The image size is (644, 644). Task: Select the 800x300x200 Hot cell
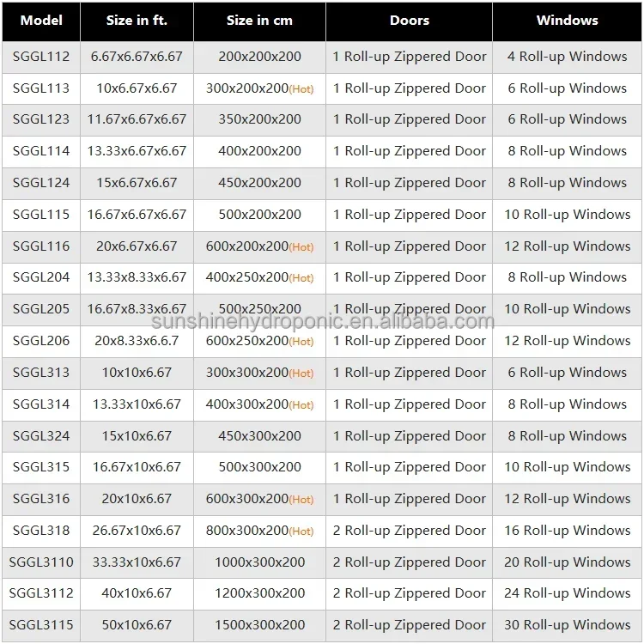pyautogui.click(x=259, y=531)
